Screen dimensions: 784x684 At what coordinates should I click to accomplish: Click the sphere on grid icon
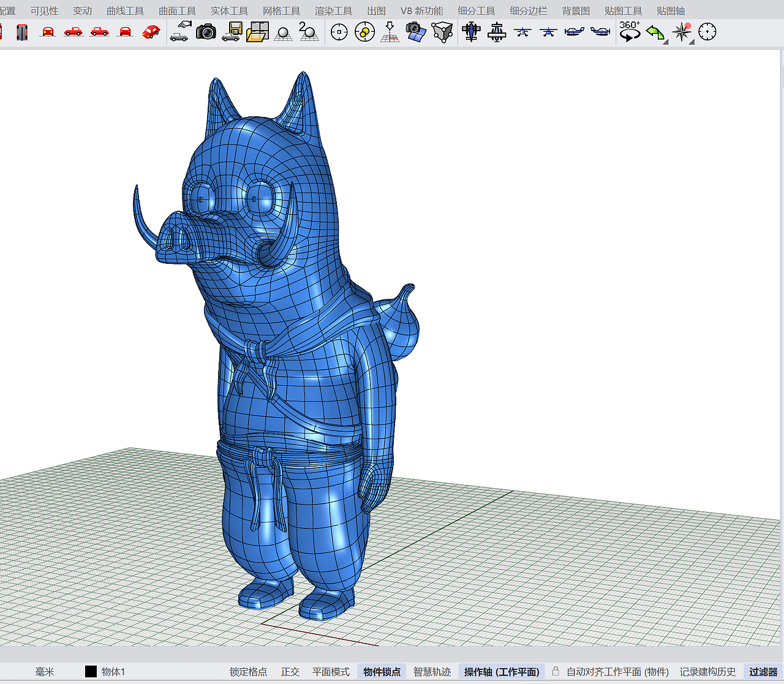tap(283, 33)
